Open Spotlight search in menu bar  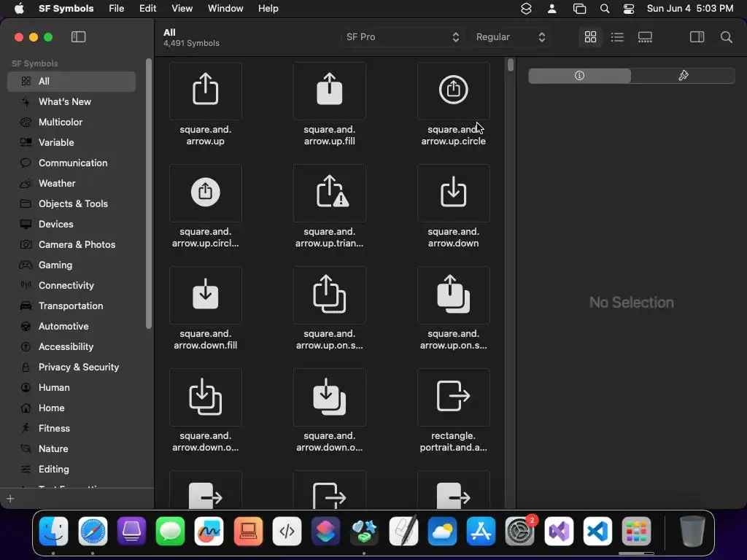point(605,9)
